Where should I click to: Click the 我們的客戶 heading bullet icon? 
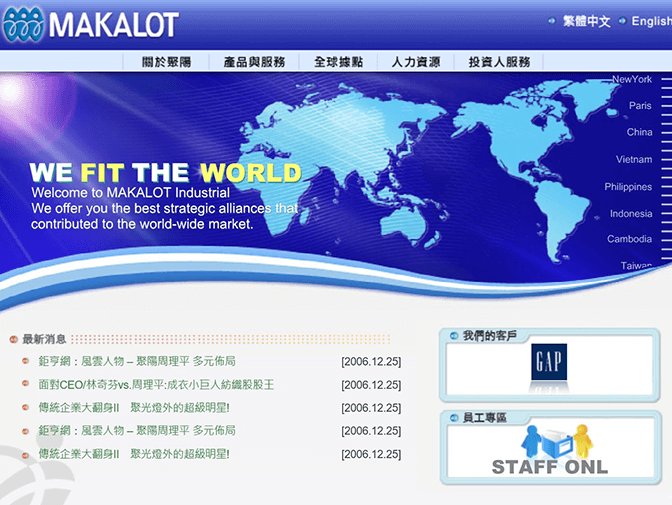coord(454,336)
